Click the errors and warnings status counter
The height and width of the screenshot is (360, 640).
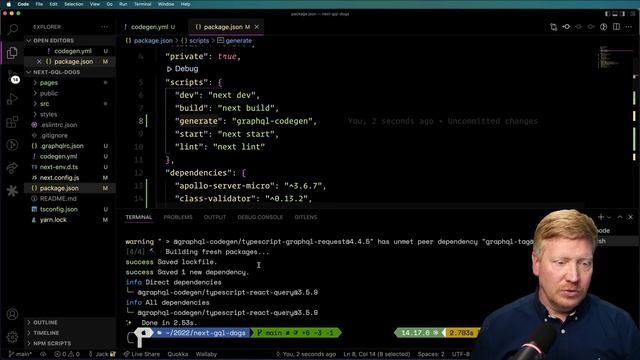(67, 354)
